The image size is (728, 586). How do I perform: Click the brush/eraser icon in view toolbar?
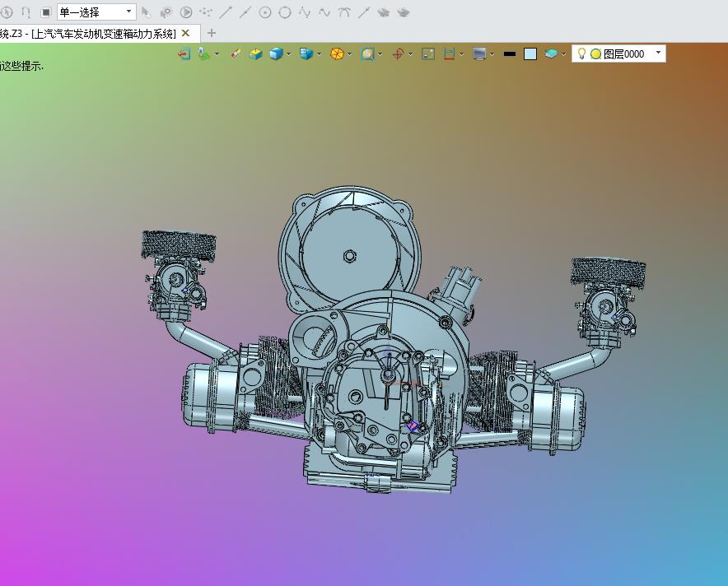[236, 53]
